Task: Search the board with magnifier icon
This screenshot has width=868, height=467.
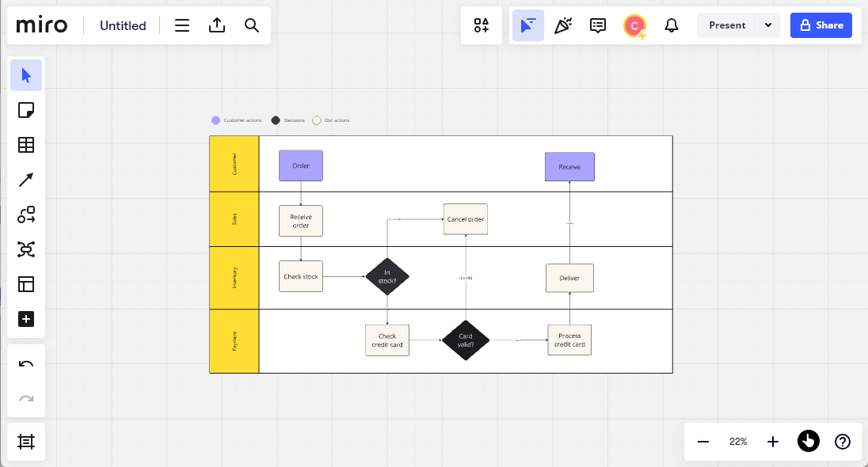Action: [x=252, y=25]
